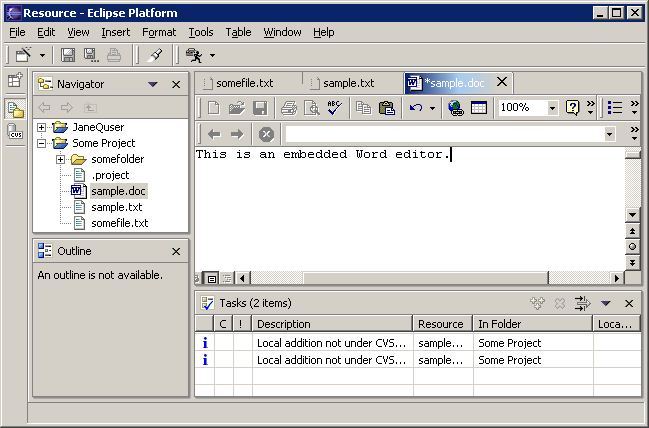Screen dimensions: 649x428
Task: Open the New wizard dropdown arrow
Action: click(42, 55)
